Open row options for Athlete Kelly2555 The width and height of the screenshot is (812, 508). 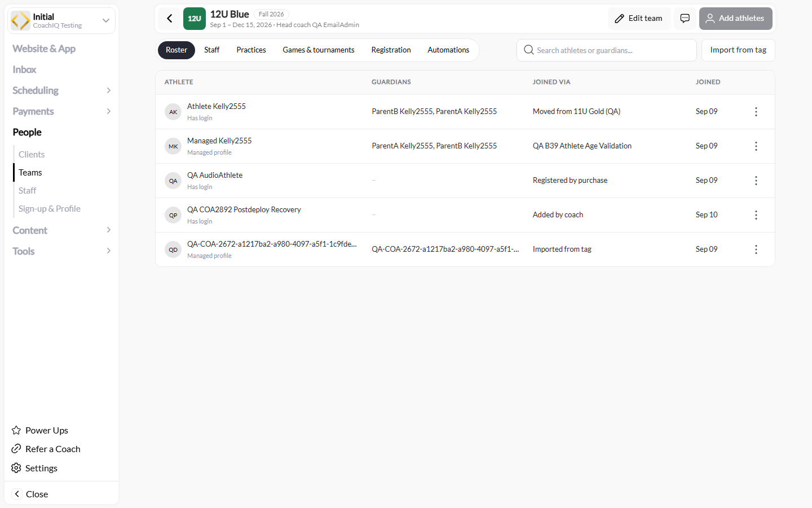pos(756,112)
